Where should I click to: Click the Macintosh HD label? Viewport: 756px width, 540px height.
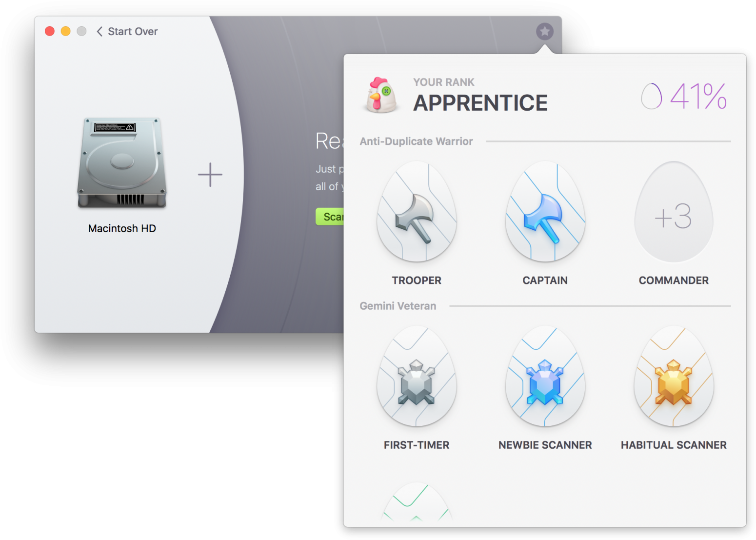tap(122, 228)
